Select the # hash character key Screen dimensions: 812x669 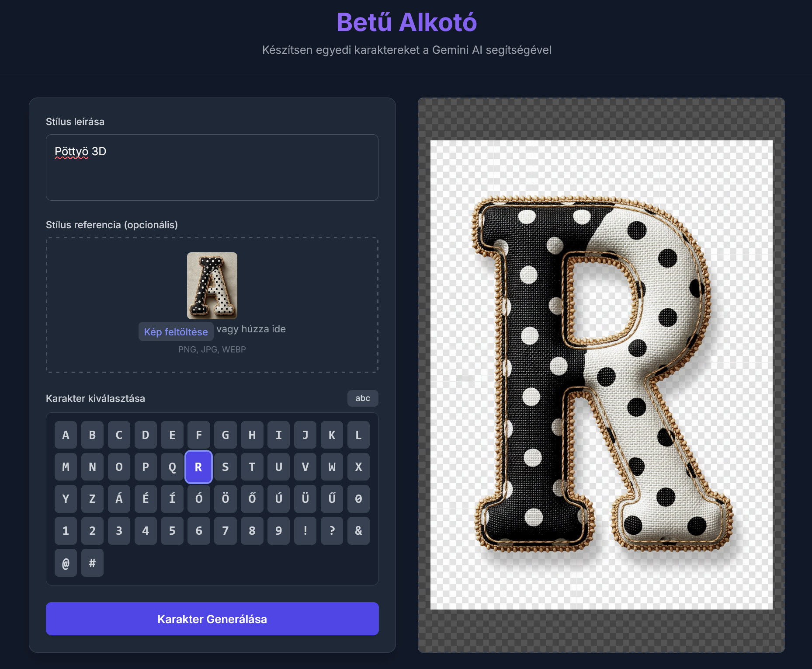tap(92, 563)
